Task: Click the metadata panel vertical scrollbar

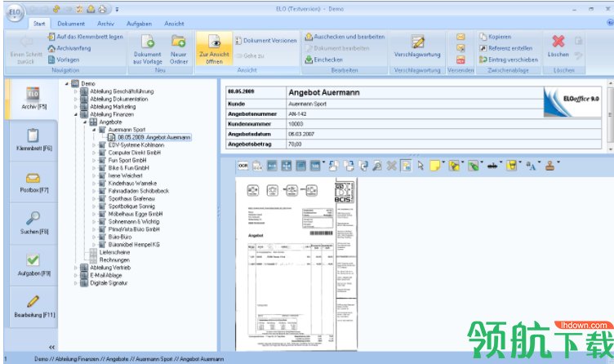Action: [610, 116]
